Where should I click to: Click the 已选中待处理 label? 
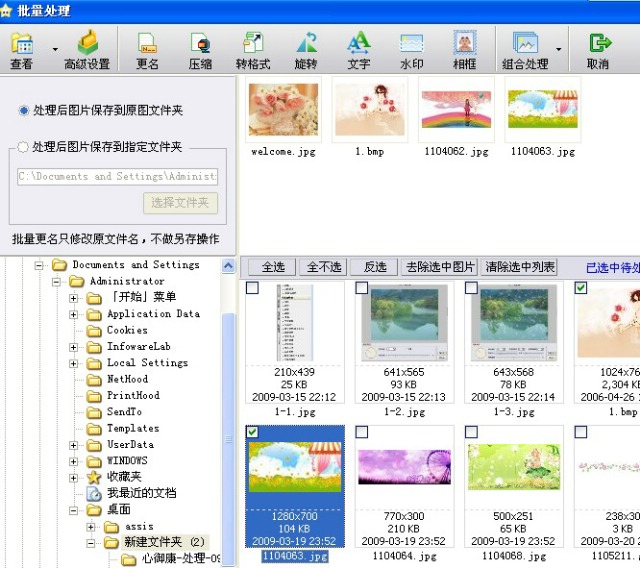(x=613, y=268)
